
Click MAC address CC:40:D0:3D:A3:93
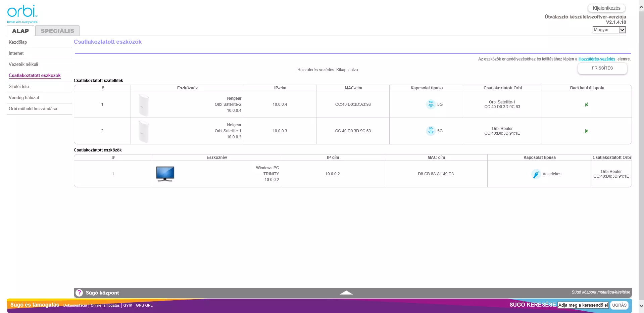click(x=353, y=104)
